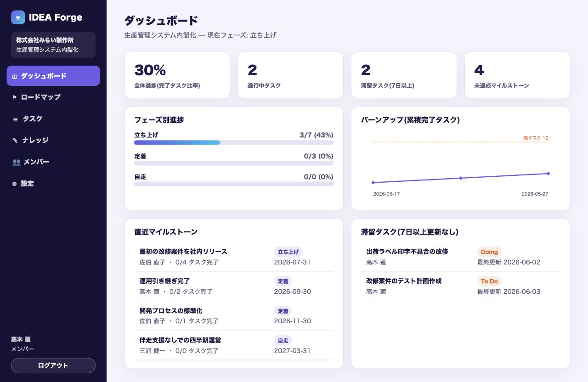Viewport: 588px width, 382px height.
Task: Open 設定 in the sidebar
Action: [53, 184]
